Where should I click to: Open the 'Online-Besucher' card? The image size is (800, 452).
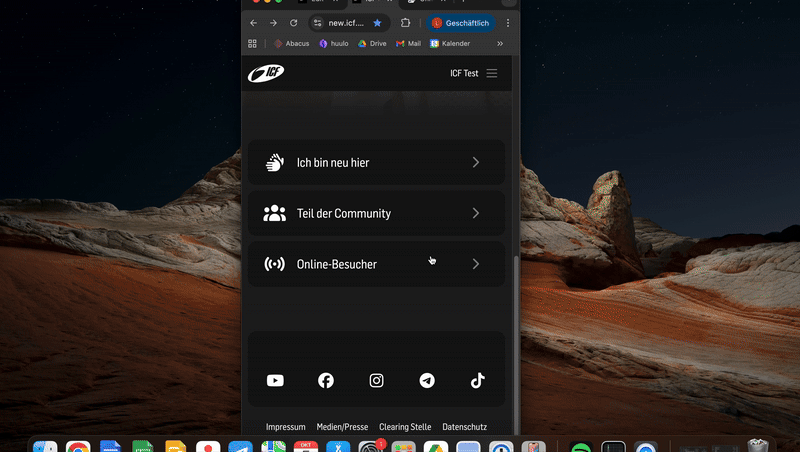click(x=377, y=264)
